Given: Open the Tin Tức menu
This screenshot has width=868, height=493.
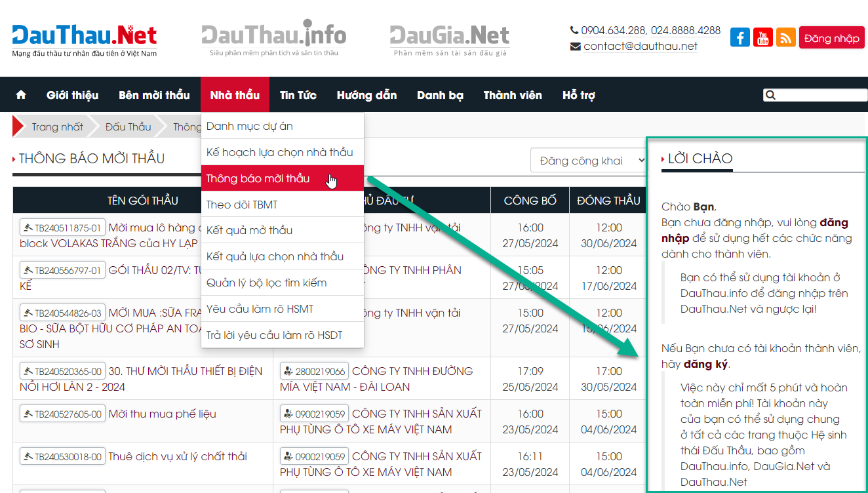Looking at the screenshot, I should pyautogui.click(x=298, y=95).
